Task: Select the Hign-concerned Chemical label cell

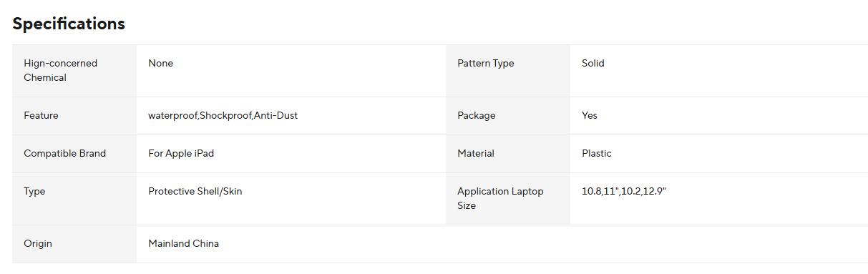Action: point(74,71)
